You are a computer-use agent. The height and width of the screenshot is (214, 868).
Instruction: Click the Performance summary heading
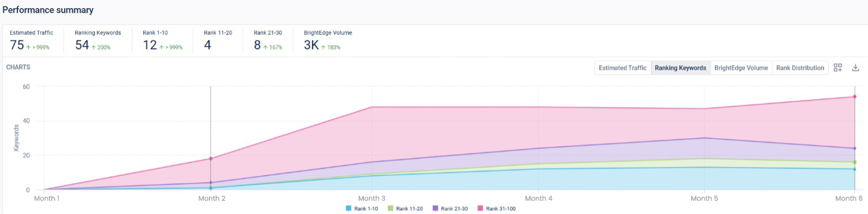[48, 10]
